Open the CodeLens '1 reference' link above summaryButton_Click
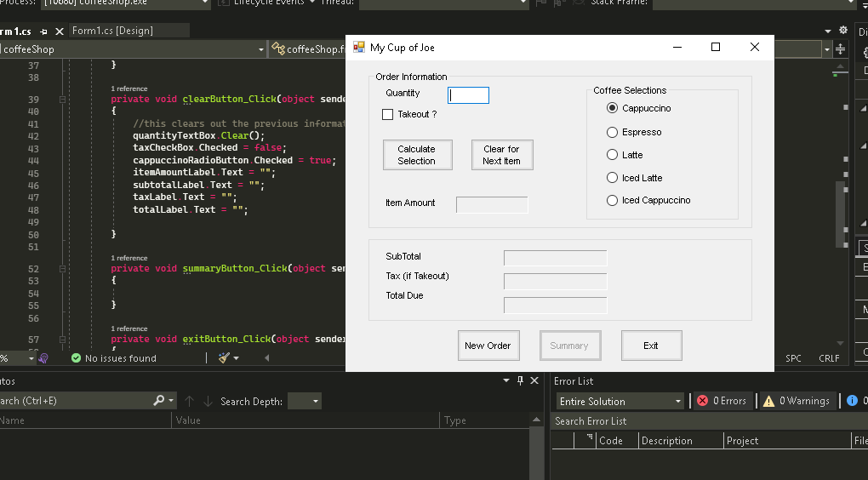The image size is (868, 480). [129, 258]
